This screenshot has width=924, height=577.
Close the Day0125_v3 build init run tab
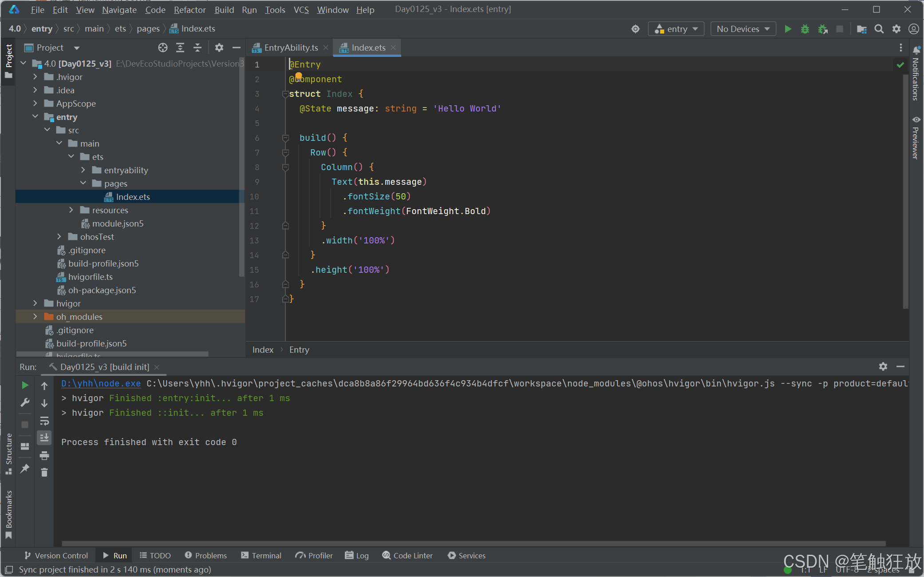(157, 367)
